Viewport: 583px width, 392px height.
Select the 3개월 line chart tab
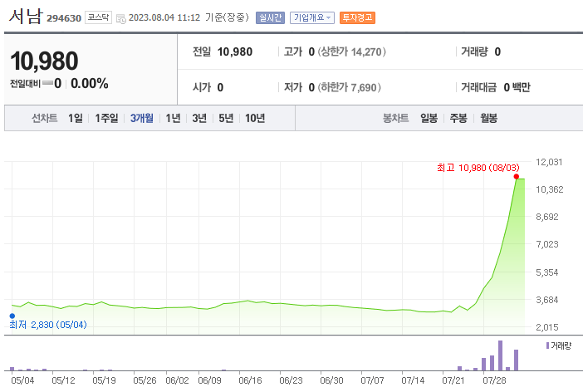coord(142,118)
